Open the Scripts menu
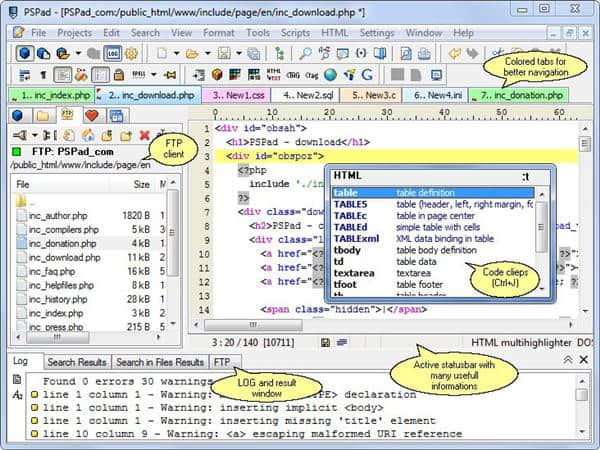The width and height of the screenshot is (600, 450). click(295, 32)
